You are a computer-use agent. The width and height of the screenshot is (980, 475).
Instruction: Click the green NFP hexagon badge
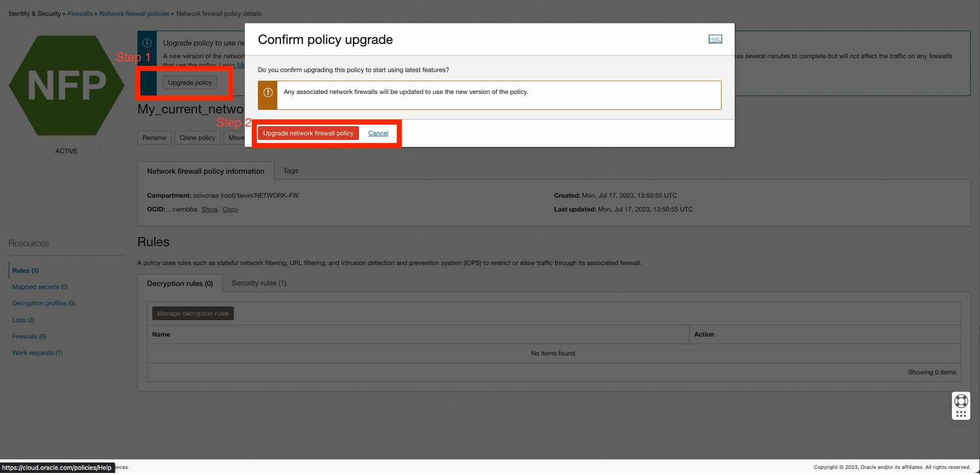[x=66, y=85]
